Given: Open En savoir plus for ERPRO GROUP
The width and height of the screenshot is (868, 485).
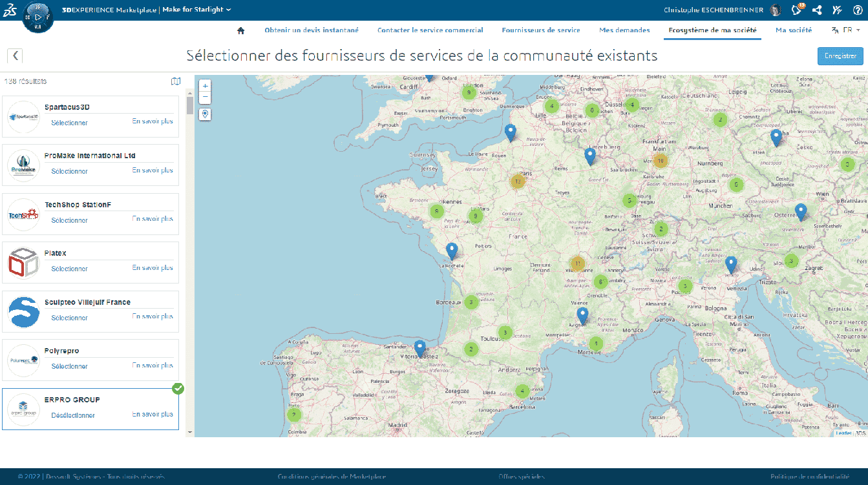Looking at the screenshot, I should pyautogui.click(x=153, y=414).
